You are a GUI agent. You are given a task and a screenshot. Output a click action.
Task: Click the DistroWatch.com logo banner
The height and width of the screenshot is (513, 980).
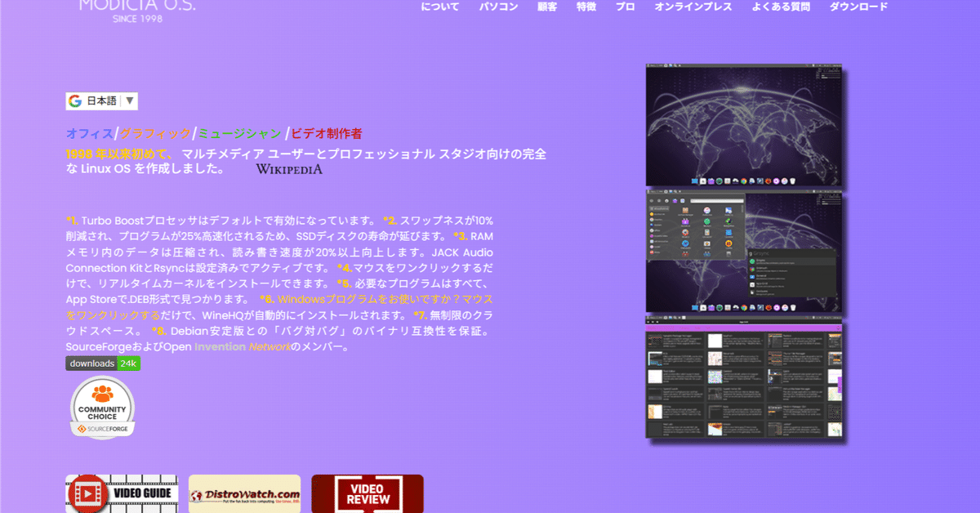[244, 493]
